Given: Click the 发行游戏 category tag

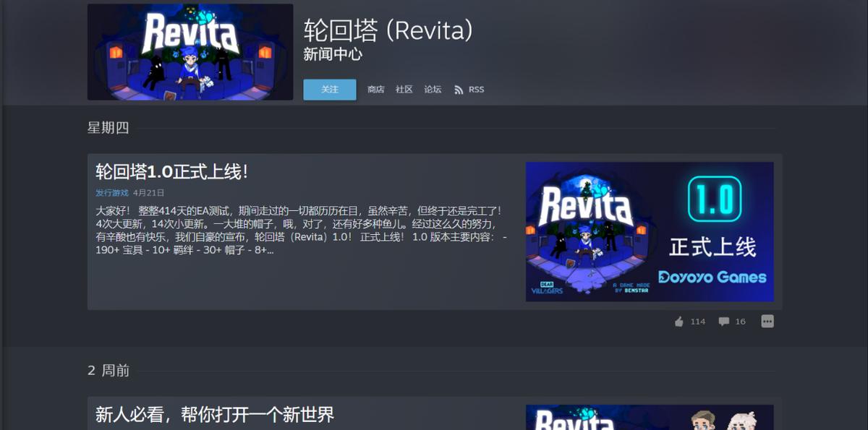Looking at the screenshot, I should click(x=112, y=193).
